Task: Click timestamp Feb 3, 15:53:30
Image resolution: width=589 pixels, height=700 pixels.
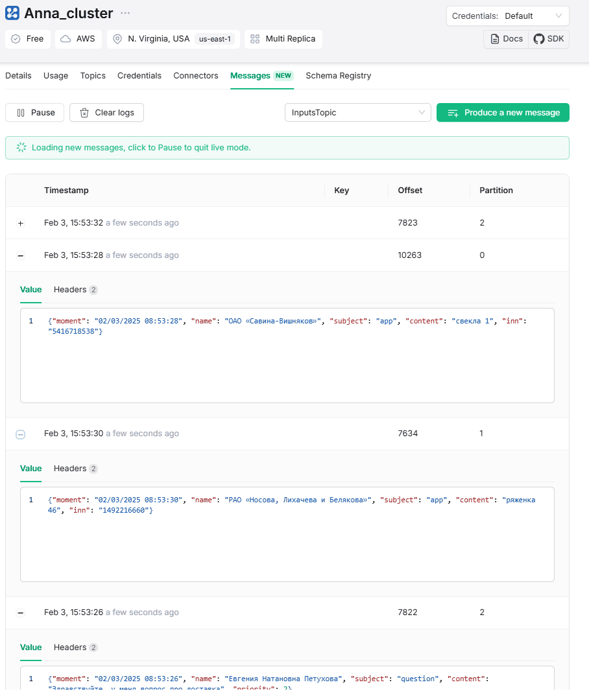Action: 73,434
